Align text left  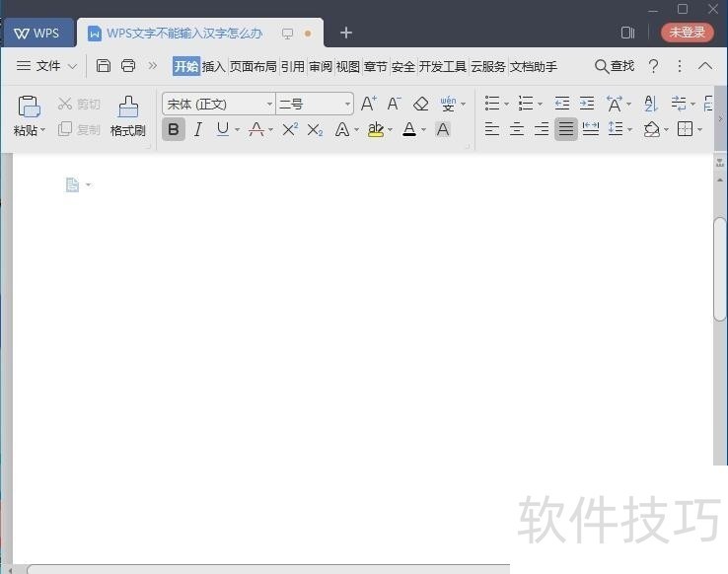491,128
